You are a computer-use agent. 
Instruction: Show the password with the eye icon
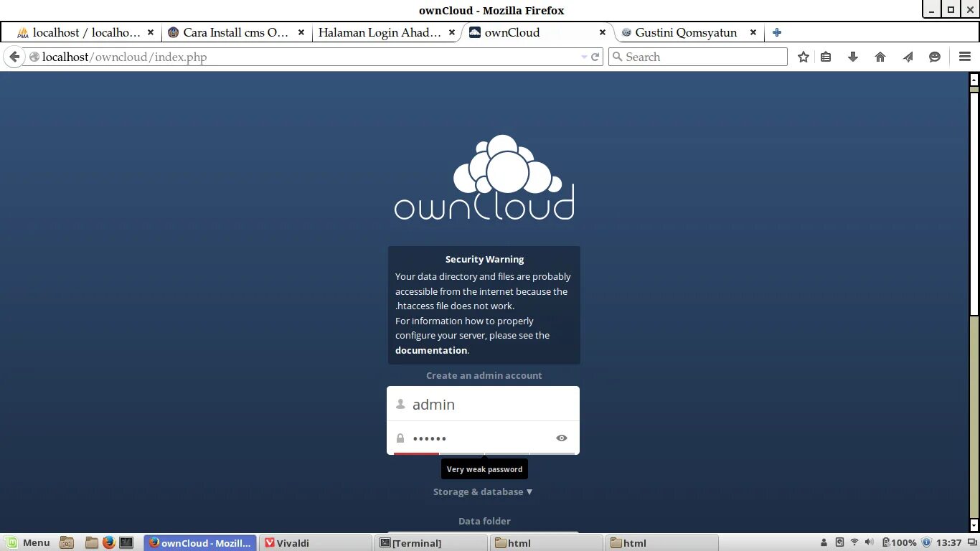(562, 438)
